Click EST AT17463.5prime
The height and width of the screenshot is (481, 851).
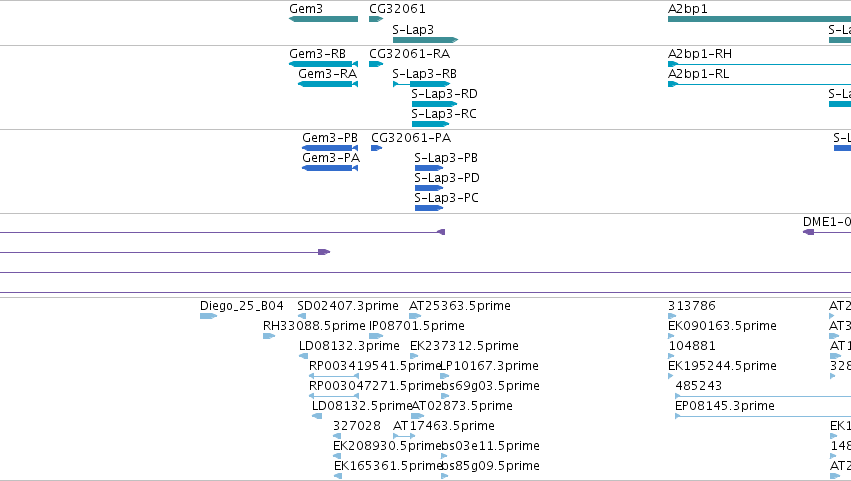(x=404, y=436)
